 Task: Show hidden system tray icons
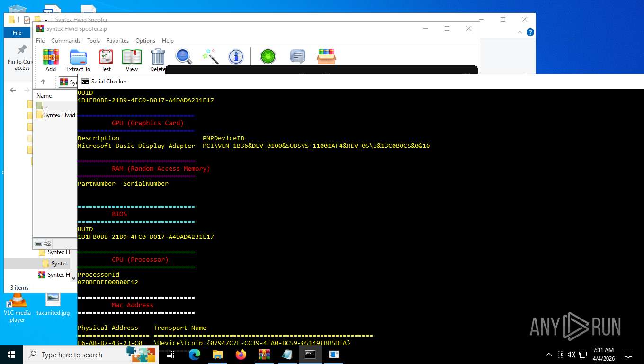point(549,355)
